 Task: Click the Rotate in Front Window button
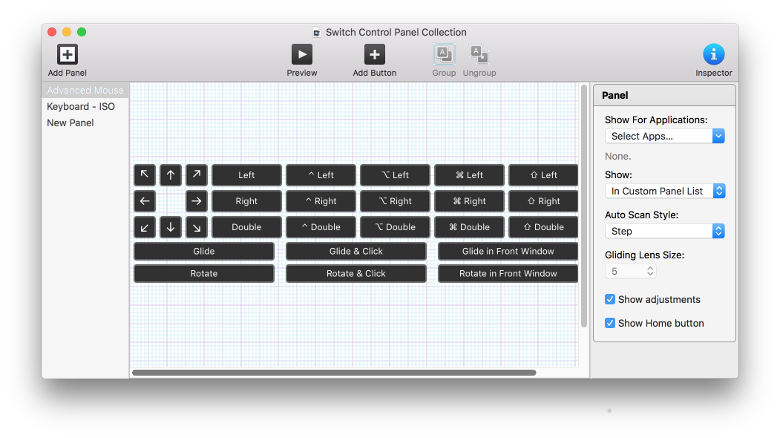coord(508,273)
